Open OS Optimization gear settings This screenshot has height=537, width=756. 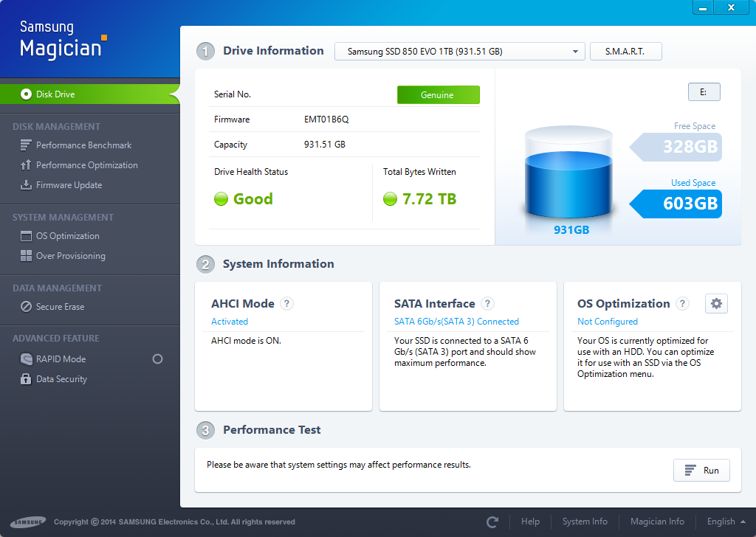coord(716,303)
